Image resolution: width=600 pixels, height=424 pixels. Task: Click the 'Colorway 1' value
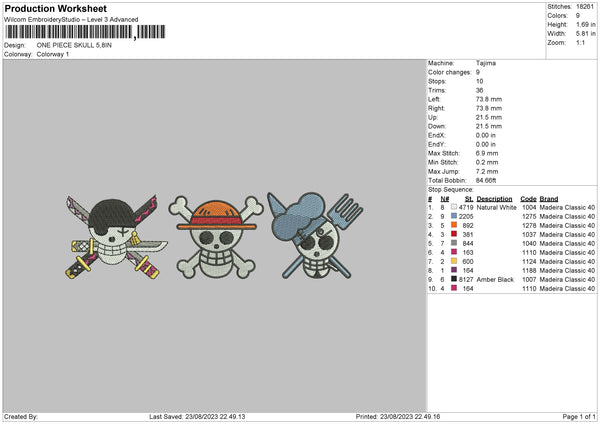(53, 54)
